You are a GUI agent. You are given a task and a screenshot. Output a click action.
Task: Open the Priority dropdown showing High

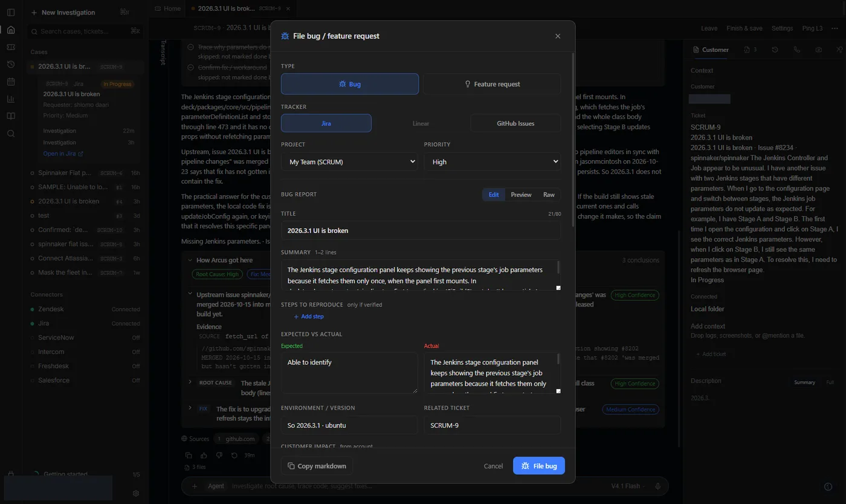click(x=492, y=162)
